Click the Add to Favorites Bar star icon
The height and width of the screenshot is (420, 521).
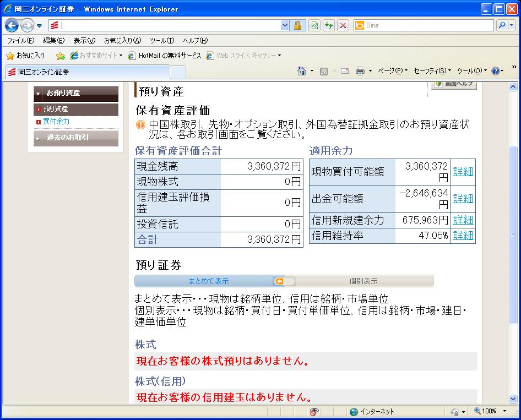click(61, 56)
